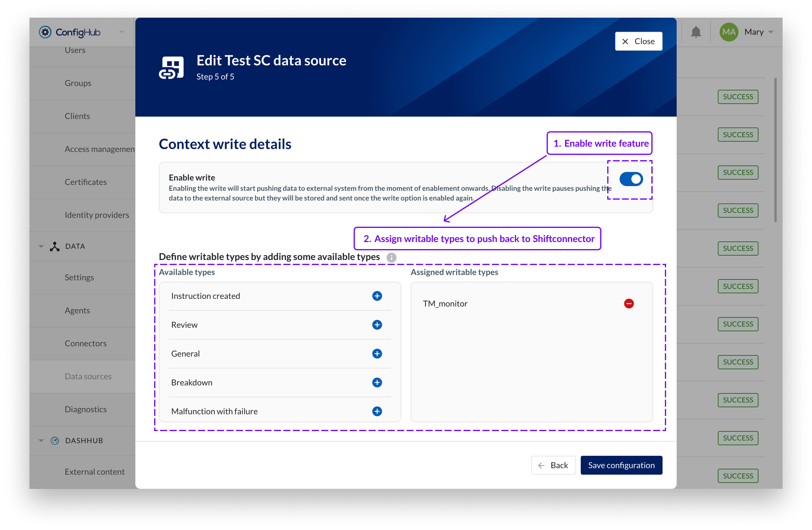Screen dimensions: 812x530
Task: Add General type with plus icon
Action: [x=377, y=353]
